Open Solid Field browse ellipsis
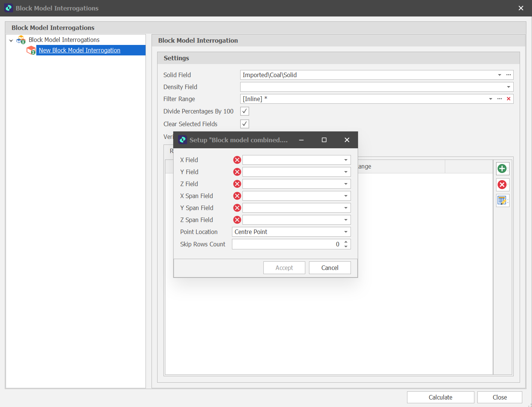The height and width of the screenshot is (407, 532). coord(508,75)
